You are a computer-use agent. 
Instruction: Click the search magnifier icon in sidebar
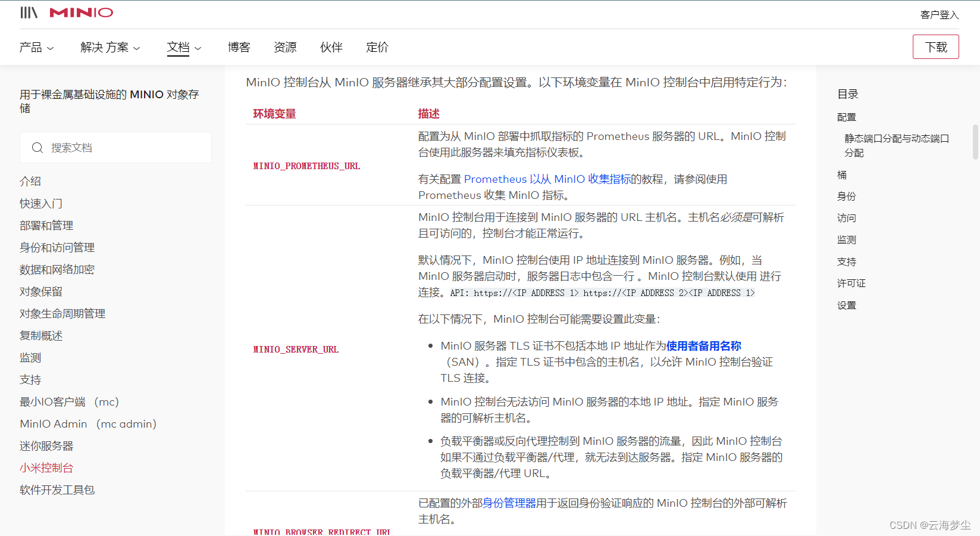tap(37, 148)
